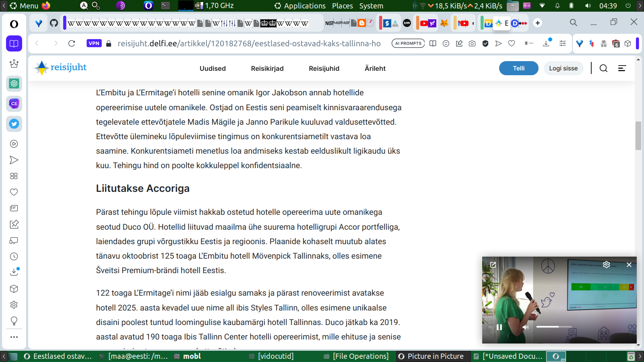Return video to its tab
The height and width of the screenshot is (362, 644).
(493, 265)
